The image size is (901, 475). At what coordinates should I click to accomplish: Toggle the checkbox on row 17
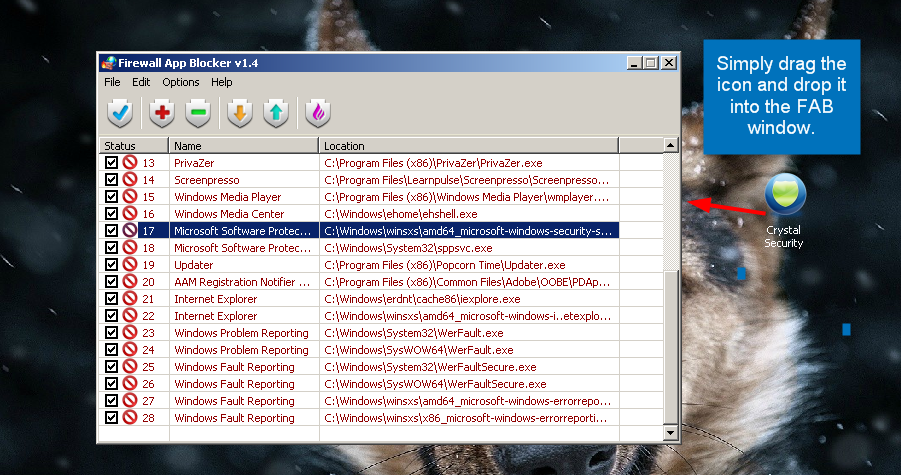111,231
